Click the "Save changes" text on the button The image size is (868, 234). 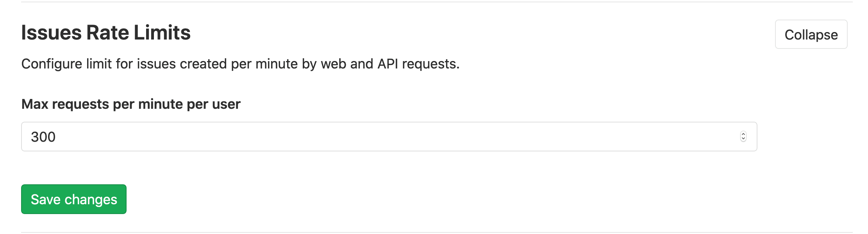[x=74, y=200]
